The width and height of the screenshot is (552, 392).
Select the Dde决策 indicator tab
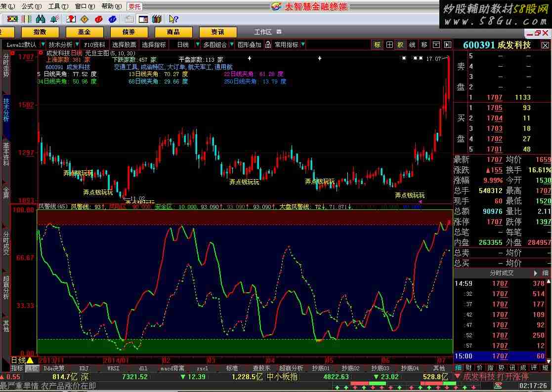coord(54,368)
